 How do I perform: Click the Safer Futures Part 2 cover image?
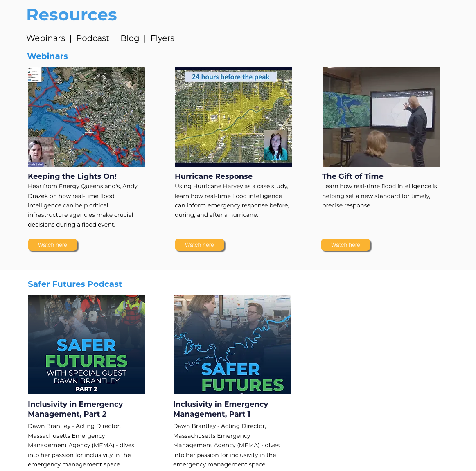click(x=86, y=344)
